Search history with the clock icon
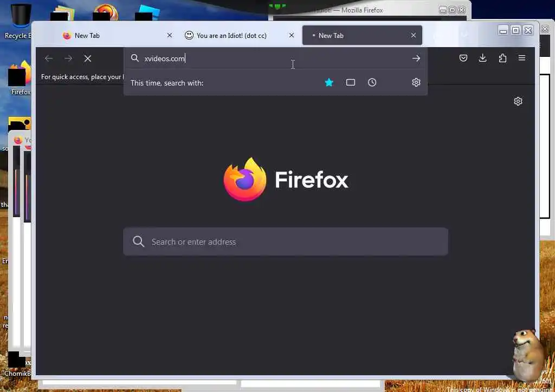This screenshot has height=392, width=555. [372, 82]
